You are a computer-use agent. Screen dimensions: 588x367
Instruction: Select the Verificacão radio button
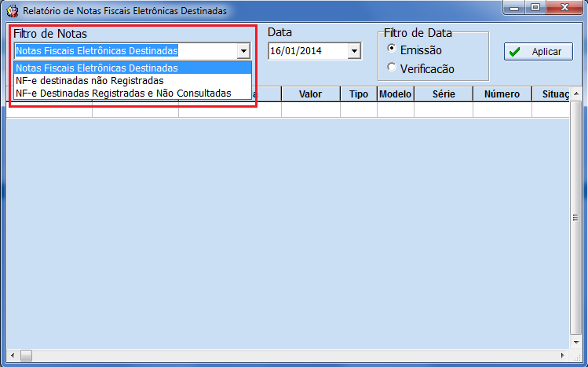tap(392, 68)
